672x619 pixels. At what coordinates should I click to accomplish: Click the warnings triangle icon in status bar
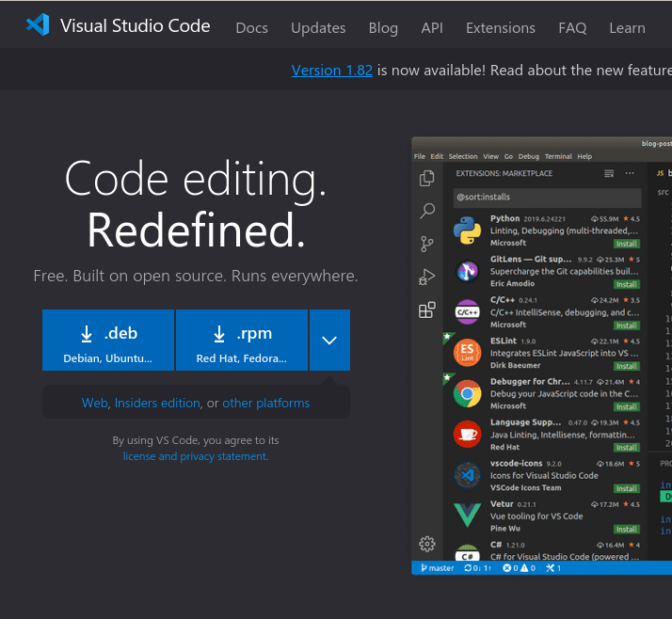coord(524,568)
